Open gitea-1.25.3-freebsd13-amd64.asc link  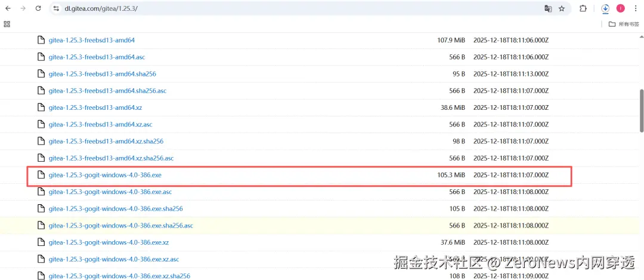pos(97,57)
